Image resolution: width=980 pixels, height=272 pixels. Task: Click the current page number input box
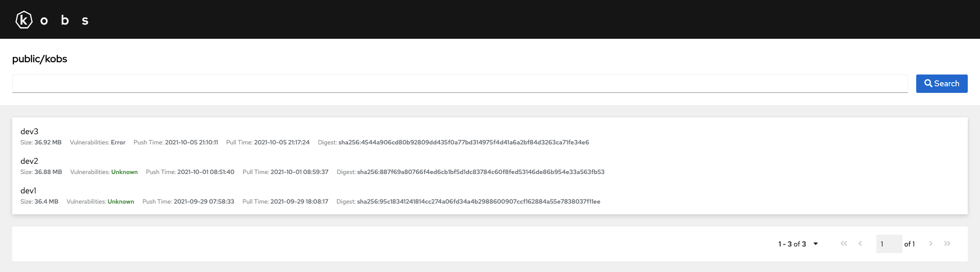click(x=889, y=244)
